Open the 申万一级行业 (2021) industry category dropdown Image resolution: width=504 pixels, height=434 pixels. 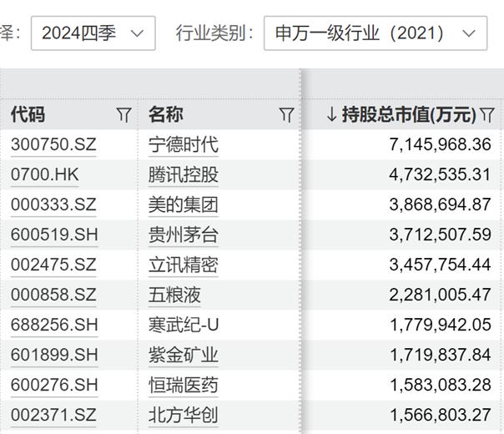[x=375, y=33]
